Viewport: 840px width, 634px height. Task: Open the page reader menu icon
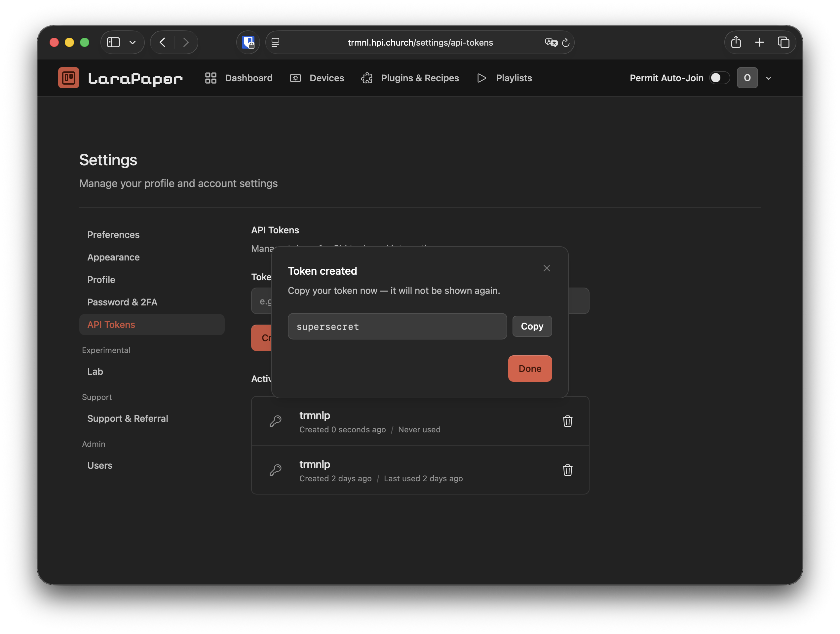pos(276,42)
